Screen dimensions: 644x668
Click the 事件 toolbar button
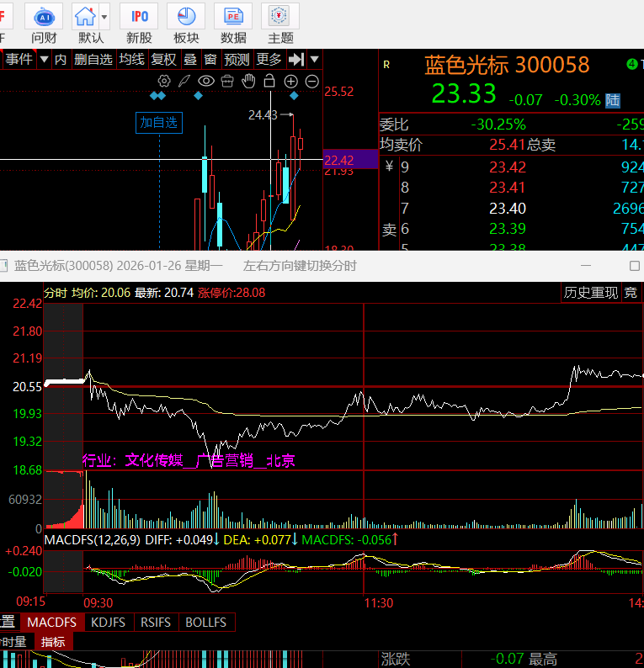[x=19, y=59]
